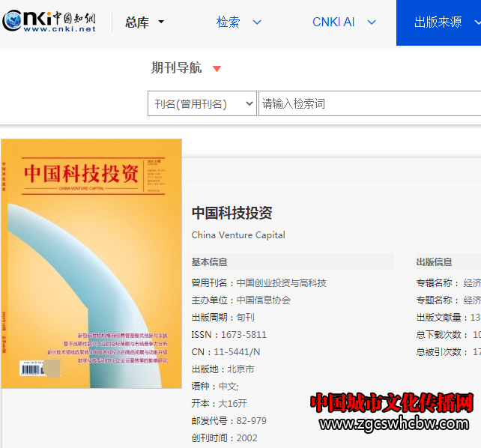The image size is (481, 448).
Task: Select the 出版来源 tab
Action: pos(438,22)
